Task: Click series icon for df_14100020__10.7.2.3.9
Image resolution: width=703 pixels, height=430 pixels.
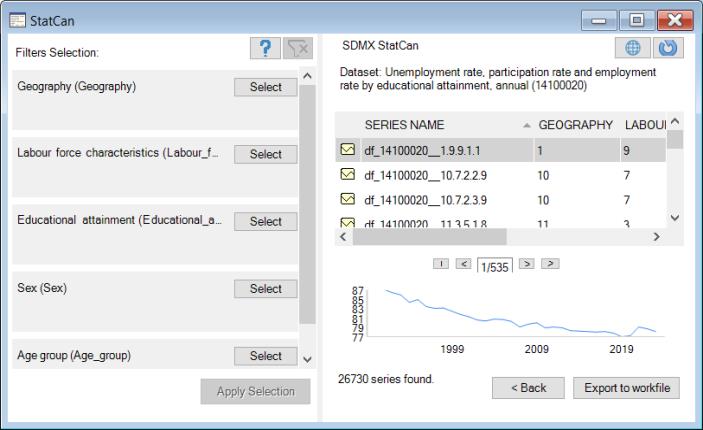Action: pos(348,200)
